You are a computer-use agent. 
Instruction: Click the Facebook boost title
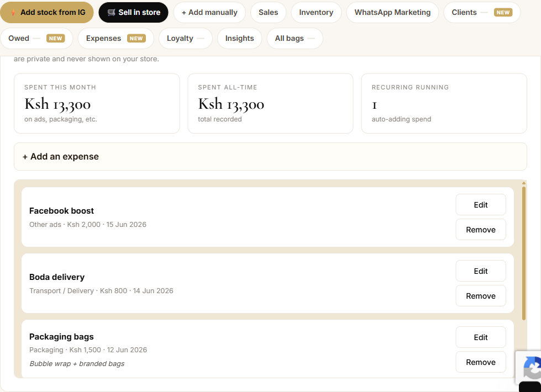click(x=61, y=211)
